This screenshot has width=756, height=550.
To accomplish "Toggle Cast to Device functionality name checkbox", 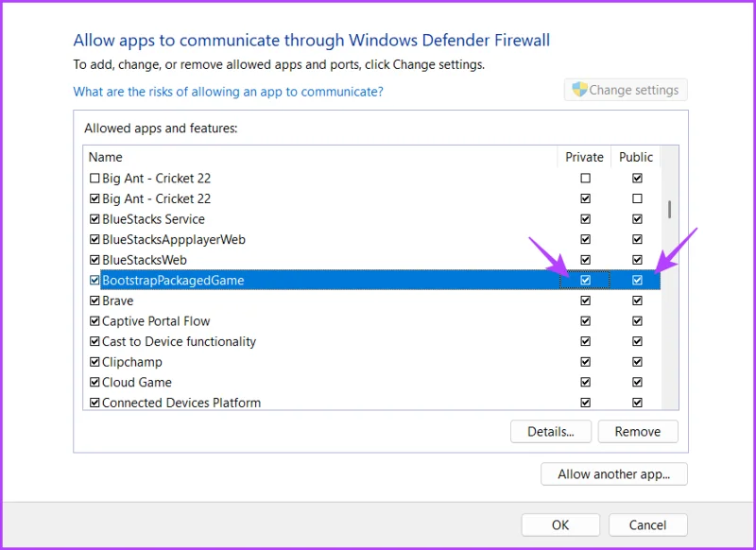I will coord(94,342).
